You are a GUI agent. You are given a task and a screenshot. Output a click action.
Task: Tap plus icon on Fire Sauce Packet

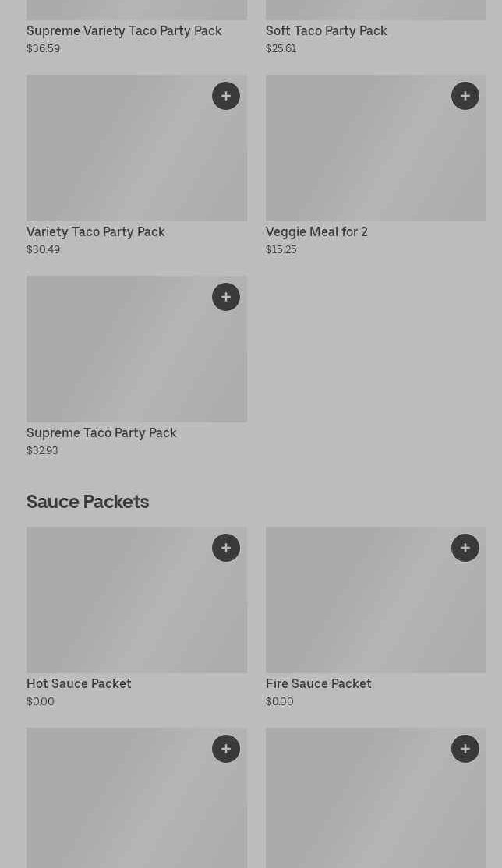(465, 548)
